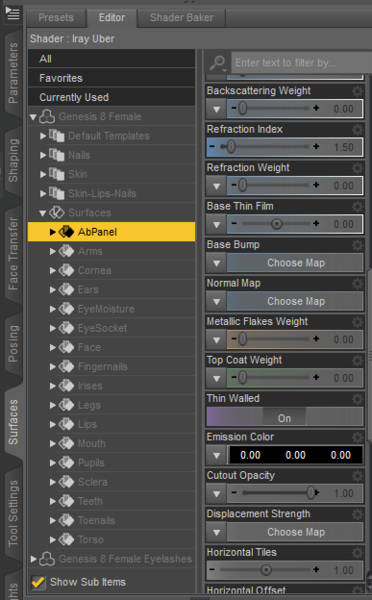Viewport: 372px width, 600px height.
Task: Toggle the Show Sub Items checkbox
Action: pyautogui.click(x=38, y=582)
